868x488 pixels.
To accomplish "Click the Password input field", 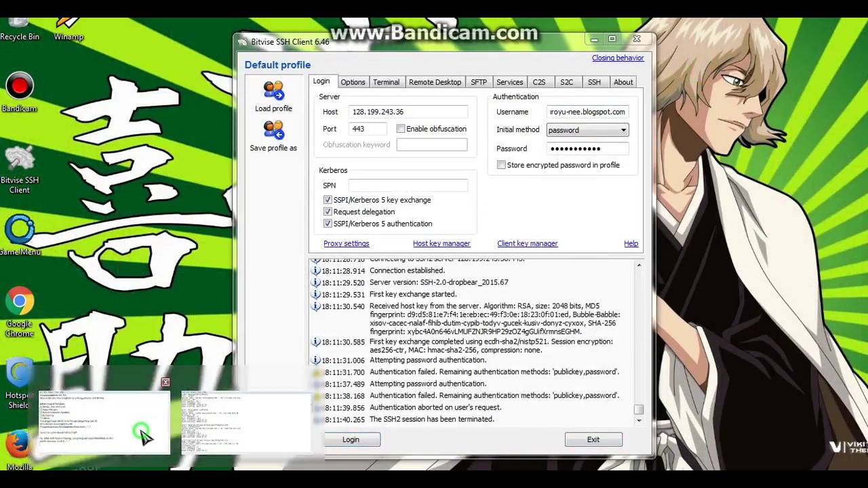I will click(x=587, y=148).
